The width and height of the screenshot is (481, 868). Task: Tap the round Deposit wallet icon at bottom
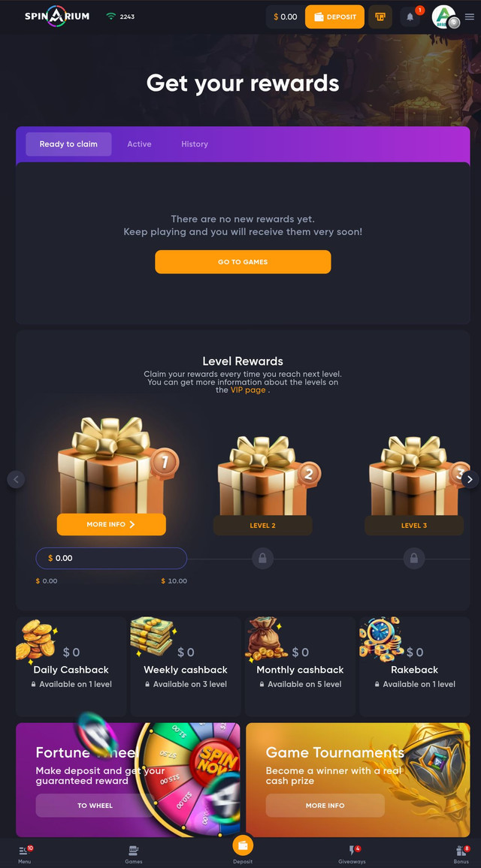tap(243, 845)
